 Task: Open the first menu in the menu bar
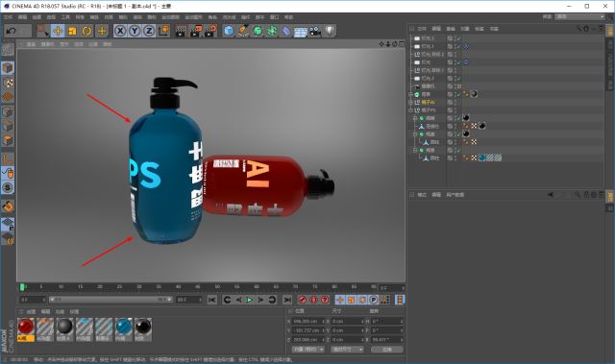tap(8, 17)
